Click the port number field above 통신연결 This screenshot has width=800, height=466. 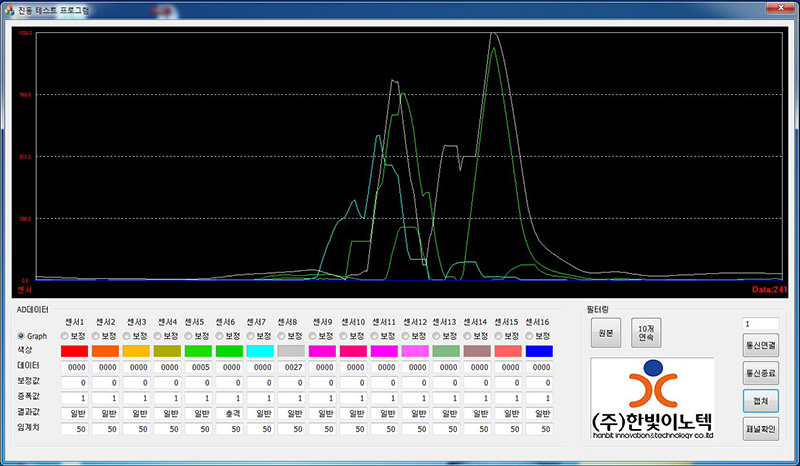pyautogui.click(x=760, y=323)
